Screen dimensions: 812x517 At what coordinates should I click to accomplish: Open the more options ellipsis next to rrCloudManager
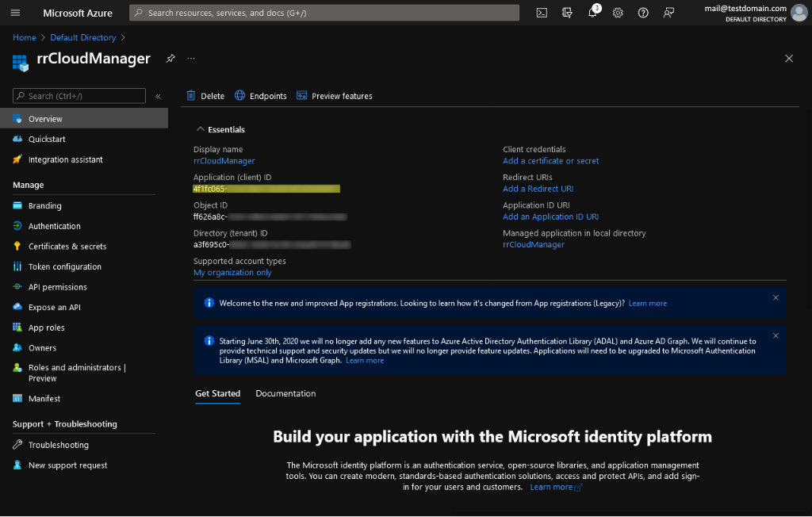tap(191, 59)
